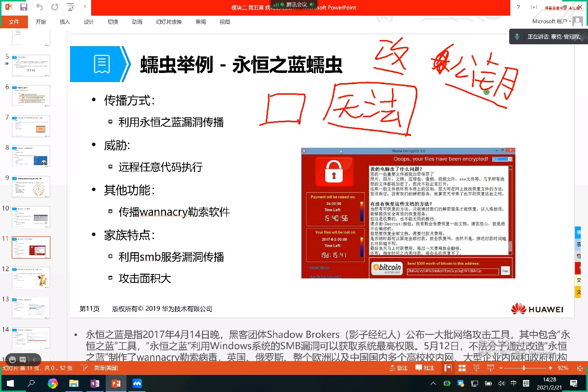The height and width of the screenshot is (392, 588).
Task: Click the text 远程任意代码执行
Action: tap(160, 167)
